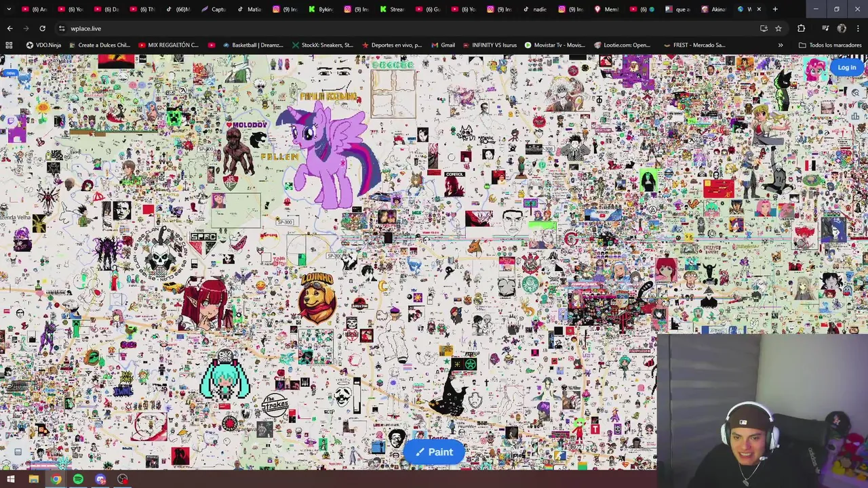Bookmark this page with star icon

tap(778, 28)
